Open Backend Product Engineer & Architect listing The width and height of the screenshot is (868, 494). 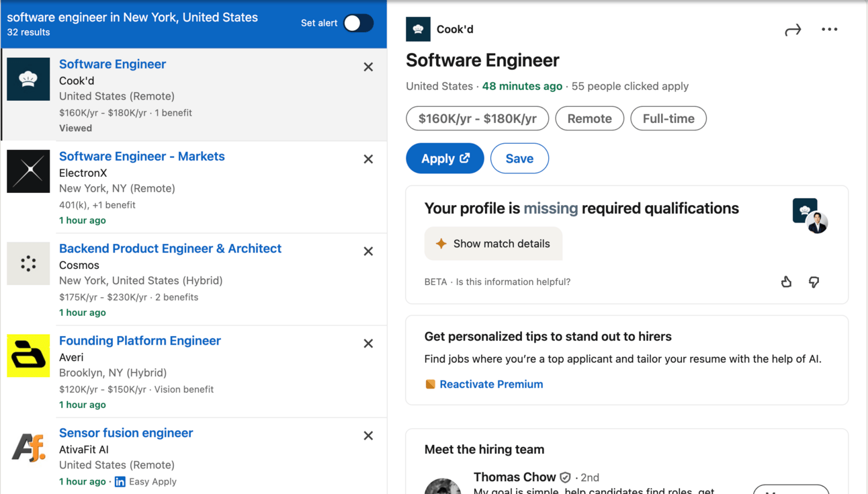pyautogui.click(x=170, y=249)
